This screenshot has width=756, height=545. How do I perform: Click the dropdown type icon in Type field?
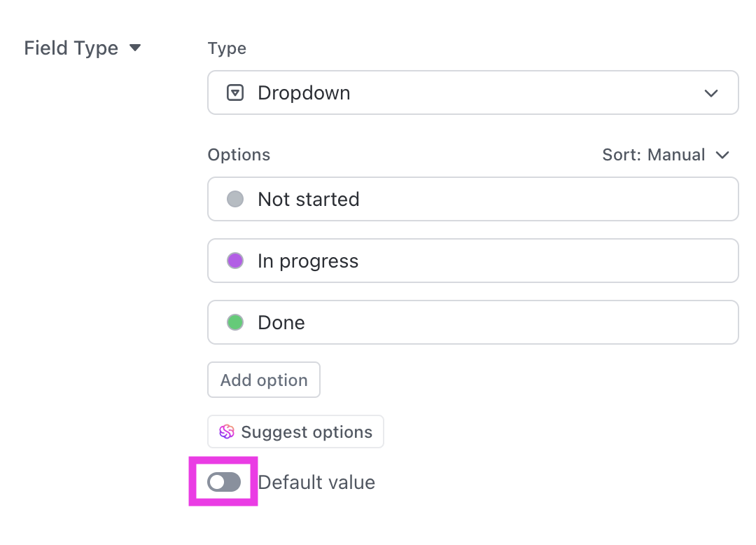pyautogui.click(x=235, y=92)
